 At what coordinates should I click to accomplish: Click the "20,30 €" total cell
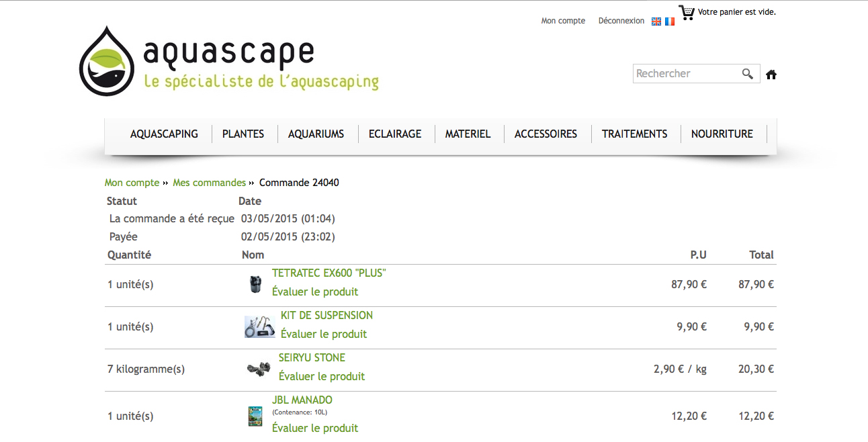click(756, 369)
